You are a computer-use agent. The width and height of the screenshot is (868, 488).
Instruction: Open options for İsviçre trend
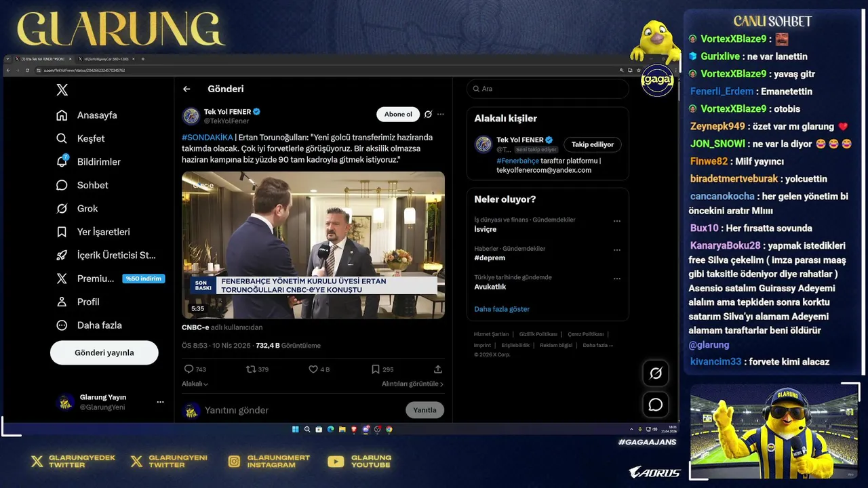pos(617,221)
